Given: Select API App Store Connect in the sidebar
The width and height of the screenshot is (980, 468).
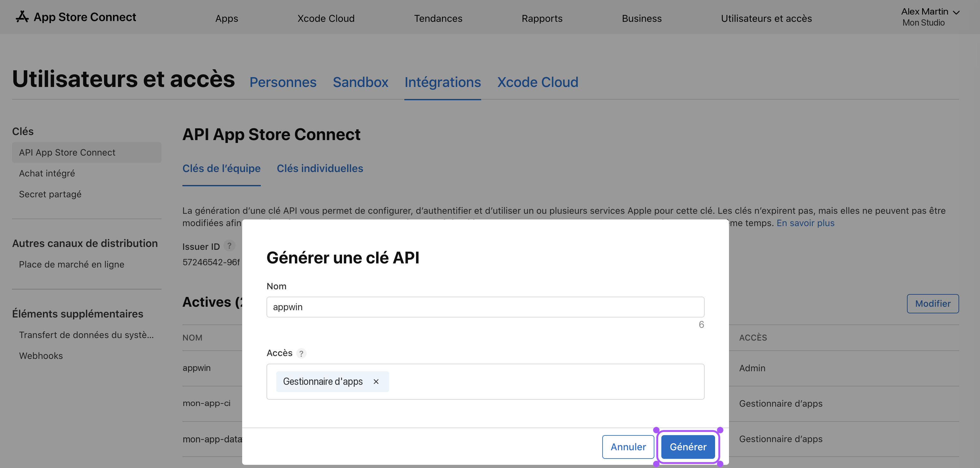Looking at the screenshot, I should click(x=87, y=153).
